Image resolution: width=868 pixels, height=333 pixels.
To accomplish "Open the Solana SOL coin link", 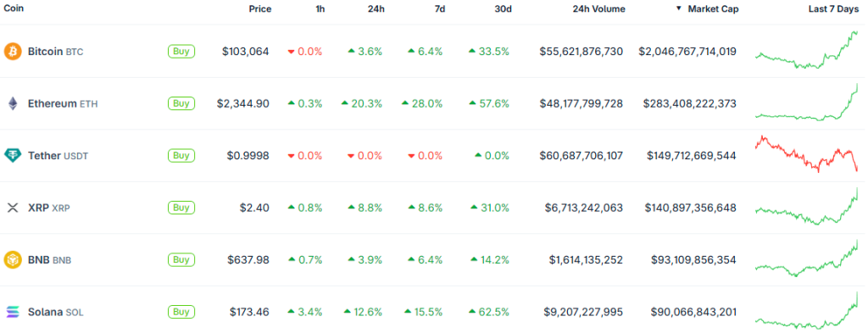I will coord(55,313).
